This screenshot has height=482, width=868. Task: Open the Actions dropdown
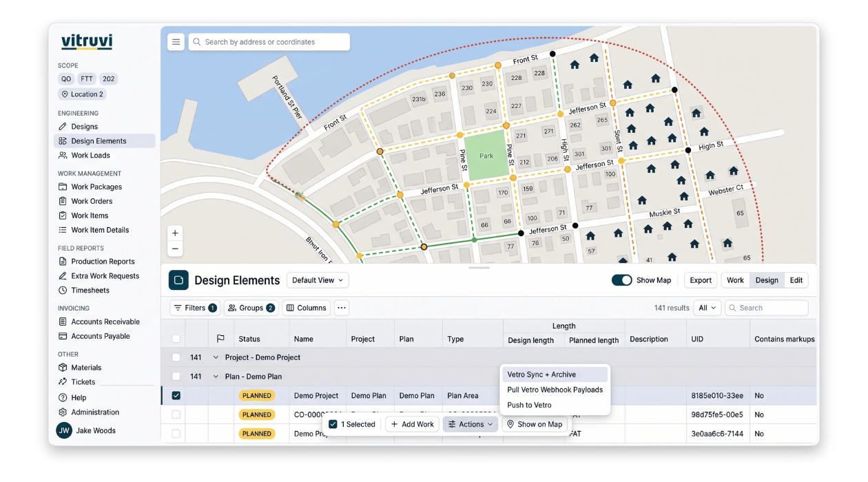pyautogui.click(x=471, y=424)
